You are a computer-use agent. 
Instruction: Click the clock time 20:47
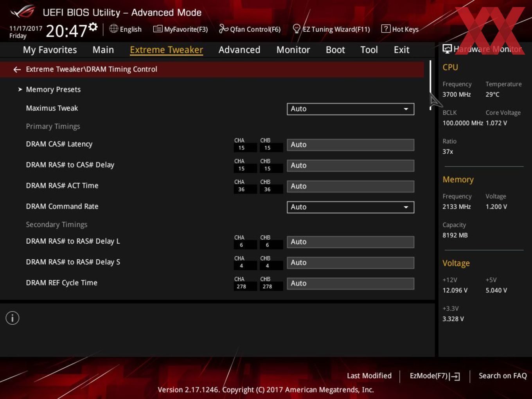point(66,31)
